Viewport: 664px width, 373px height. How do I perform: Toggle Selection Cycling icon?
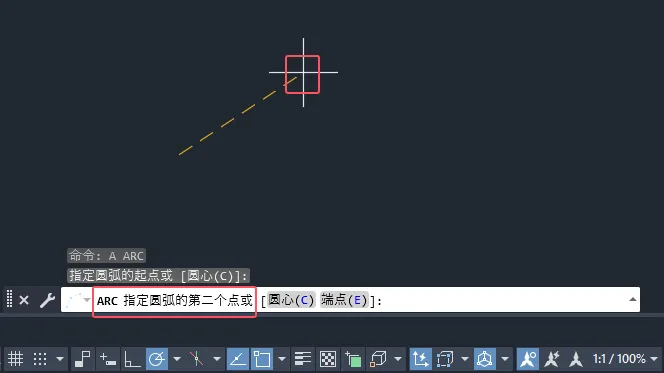point(352,359)
